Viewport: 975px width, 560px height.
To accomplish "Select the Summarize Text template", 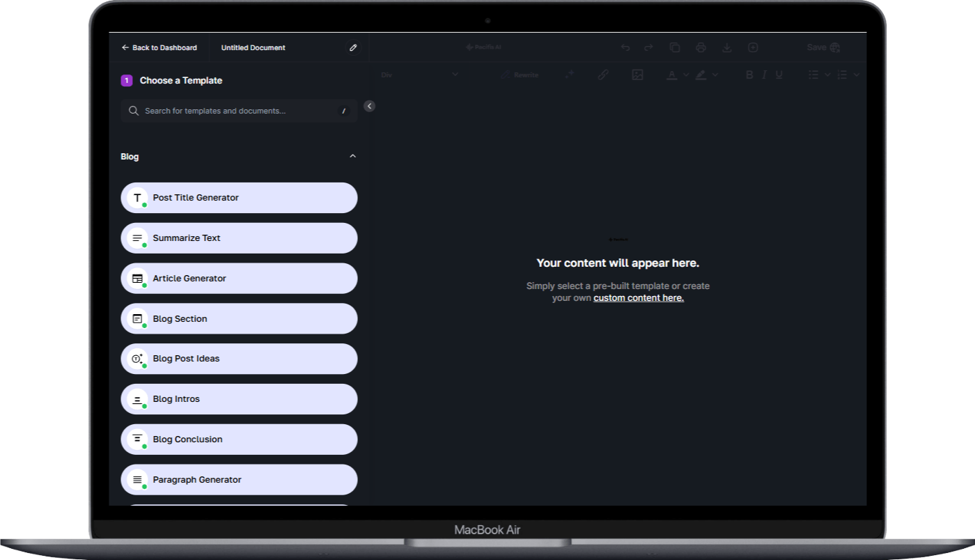I will point(239,238).
